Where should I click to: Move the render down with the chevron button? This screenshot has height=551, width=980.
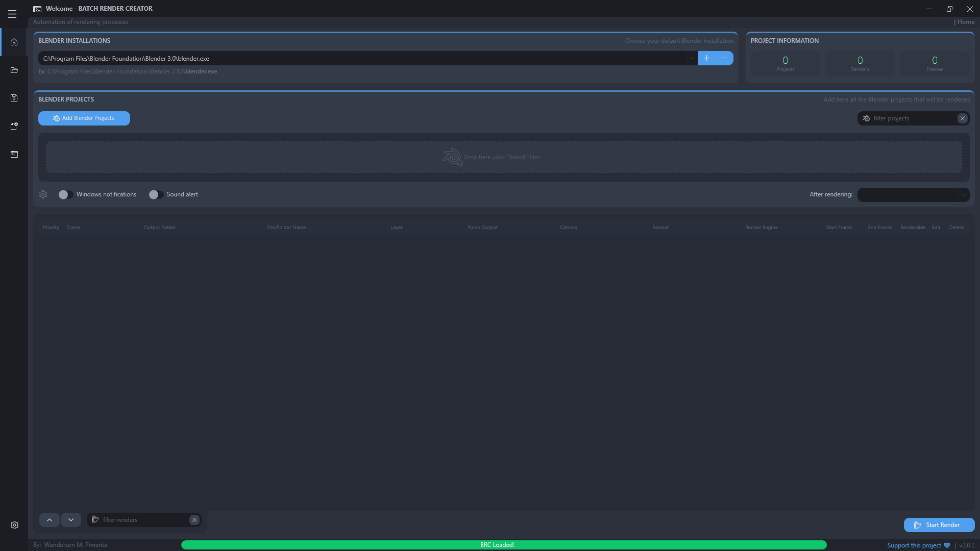[x=71, y=520]
